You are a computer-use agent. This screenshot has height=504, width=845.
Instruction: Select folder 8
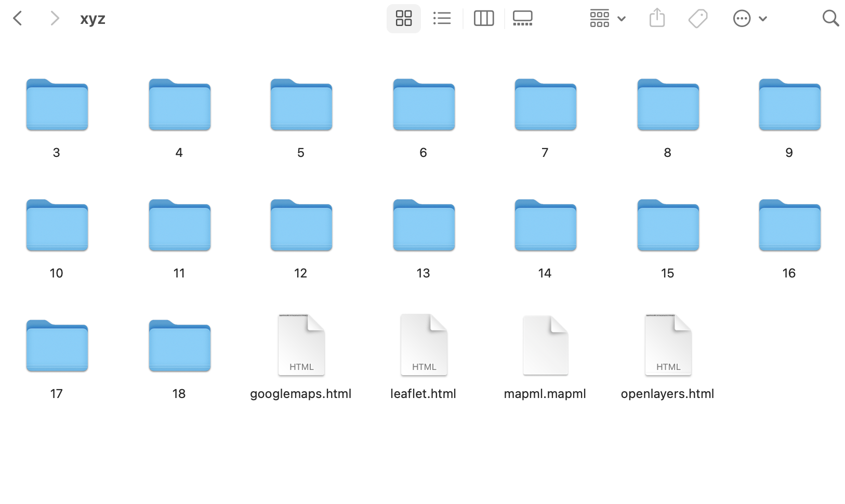tap(668, 104)
